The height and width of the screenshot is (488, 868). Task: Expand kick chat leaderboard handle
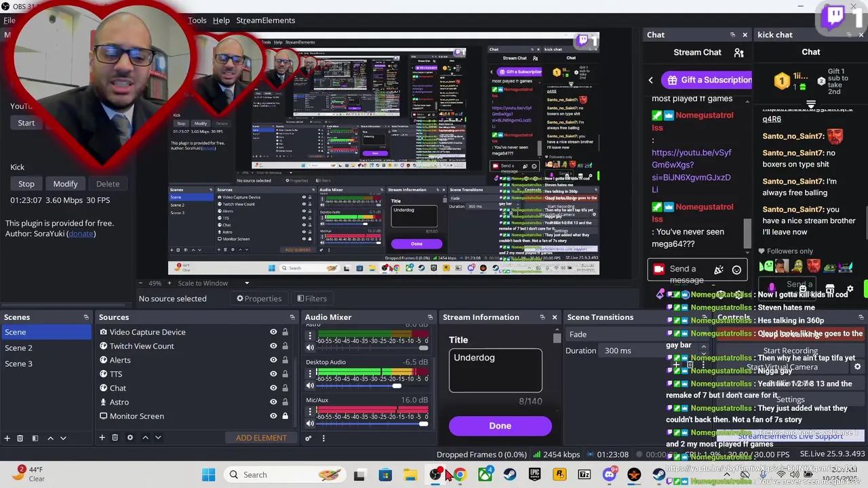(x=811, y=105)
